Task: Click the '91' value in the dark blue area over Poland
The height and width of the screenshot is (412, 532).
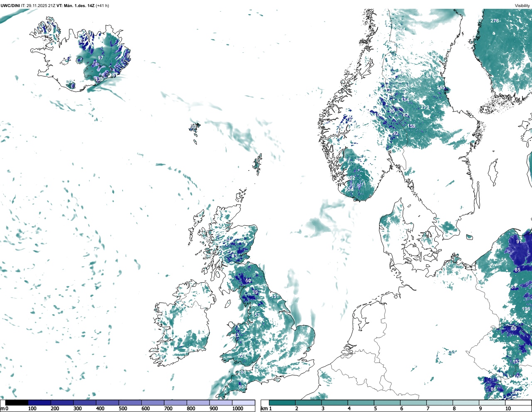Action: click(519, 242)
